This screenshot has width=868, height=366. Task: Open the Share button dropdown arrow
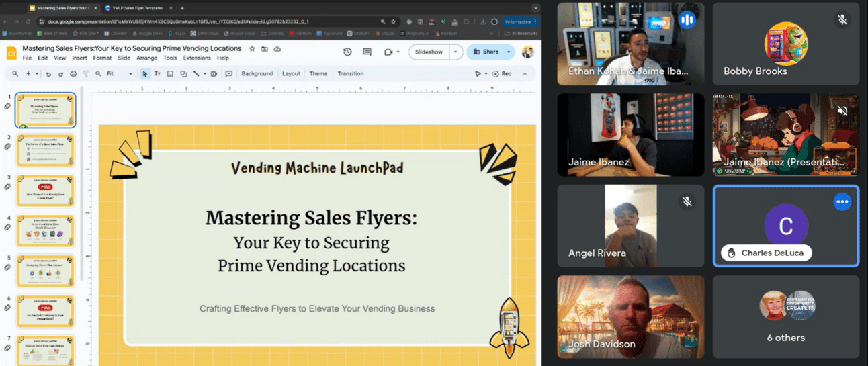tap(509, 52)
